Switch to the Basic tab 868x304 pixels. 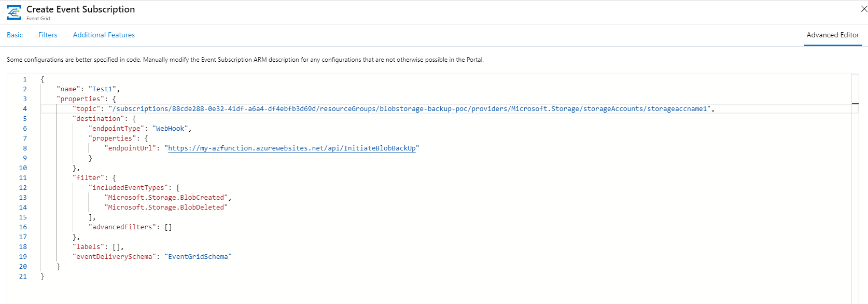coord(15,35)
